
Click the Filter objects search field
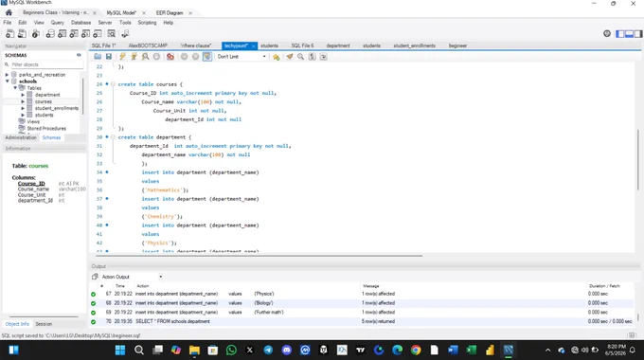[x=46, y=64]
